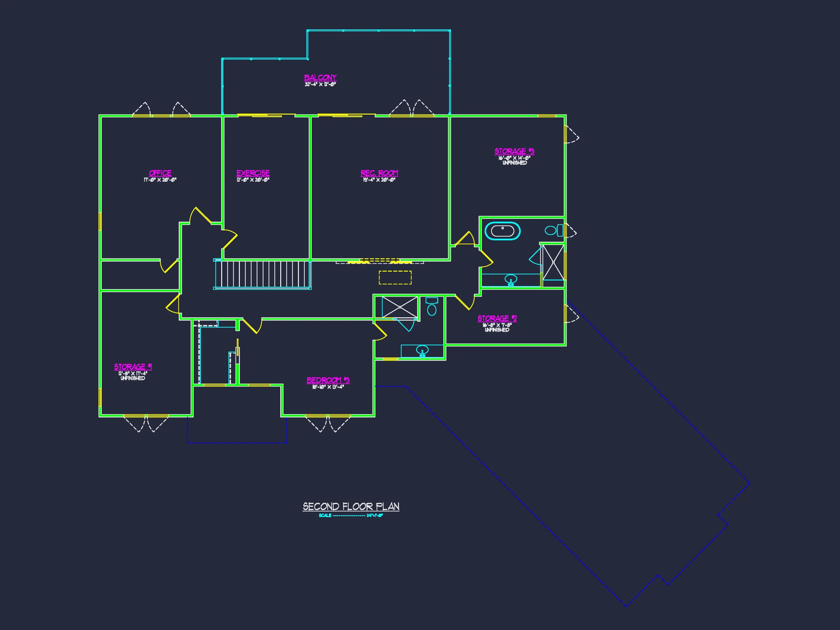Select the toilet symbol in bedroom #3 bathroom
The height and width of the screenshot is (630, 840).
coord(432,307)
